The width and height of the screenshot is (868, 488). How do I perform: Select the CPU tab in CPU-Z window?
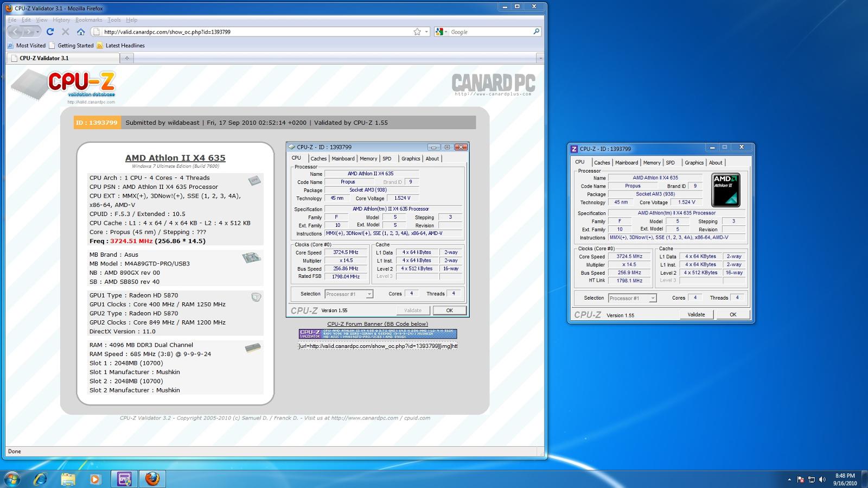tap(580, 162)
